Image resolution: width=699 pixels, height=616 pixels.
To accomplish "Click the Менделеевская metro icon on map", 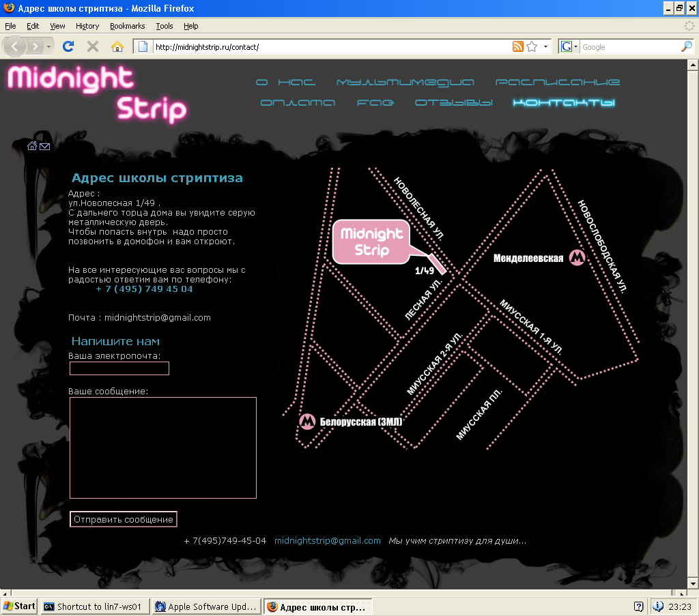I will pyautogui.click(x=577, y=257).
